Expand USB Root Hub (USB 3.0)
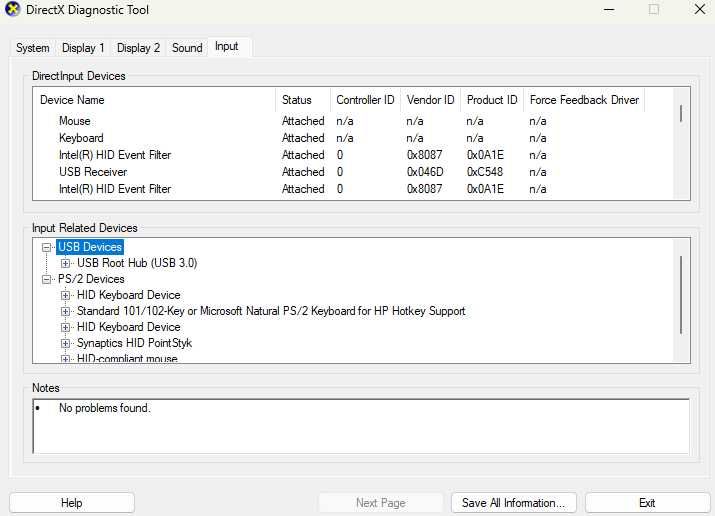 pos(65,263)
